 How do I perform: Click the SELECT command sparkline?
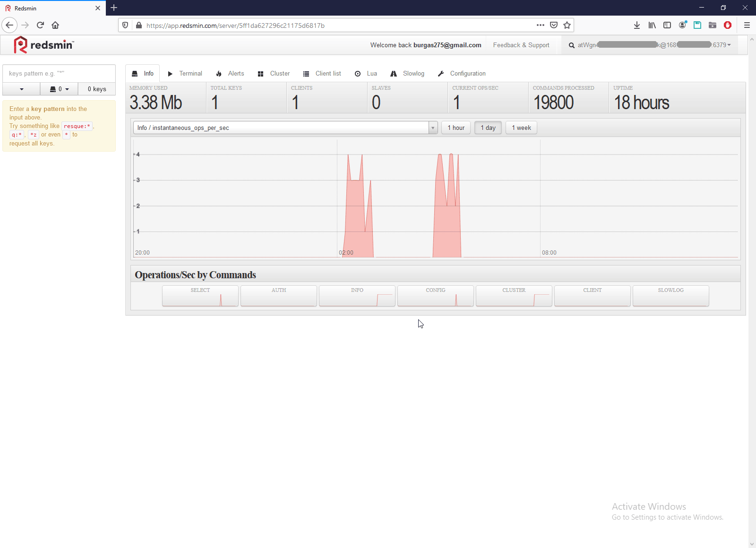200,296
